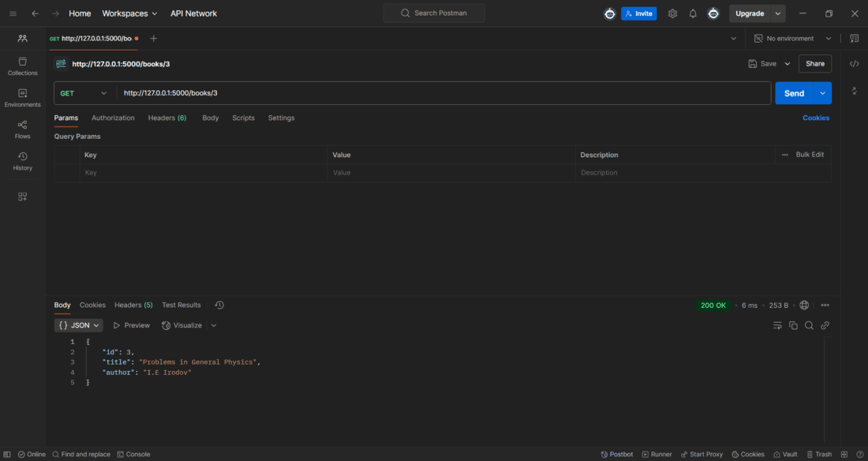Viewport: 868px width, 461px height.
Task: Toggle Start Proxy in status bar
Action: 702,455
